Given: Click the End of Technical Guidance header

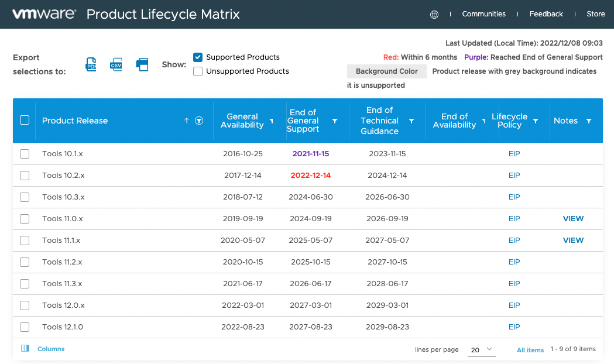Looking at the screenshot, I should [x=379, y=121].
